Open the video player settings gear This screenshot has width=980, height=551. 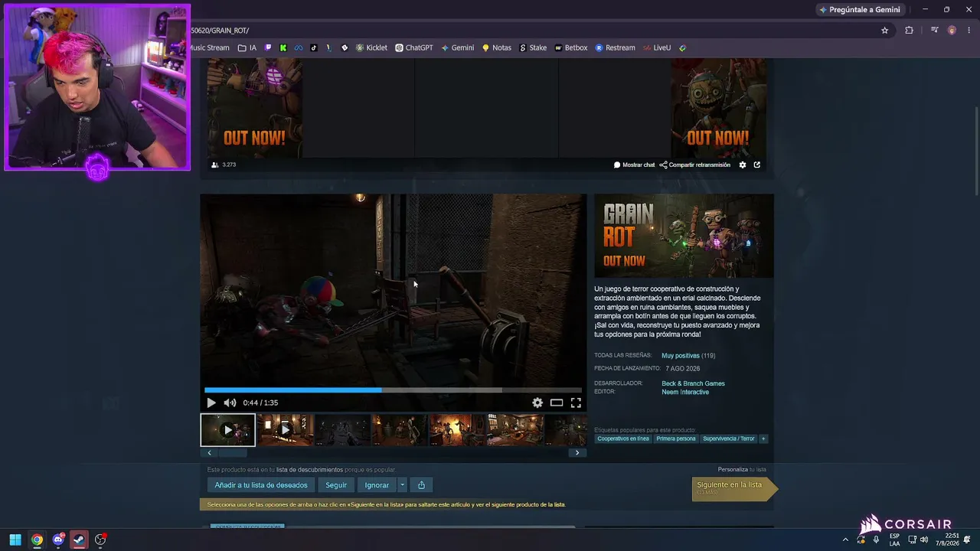(537, 403)
